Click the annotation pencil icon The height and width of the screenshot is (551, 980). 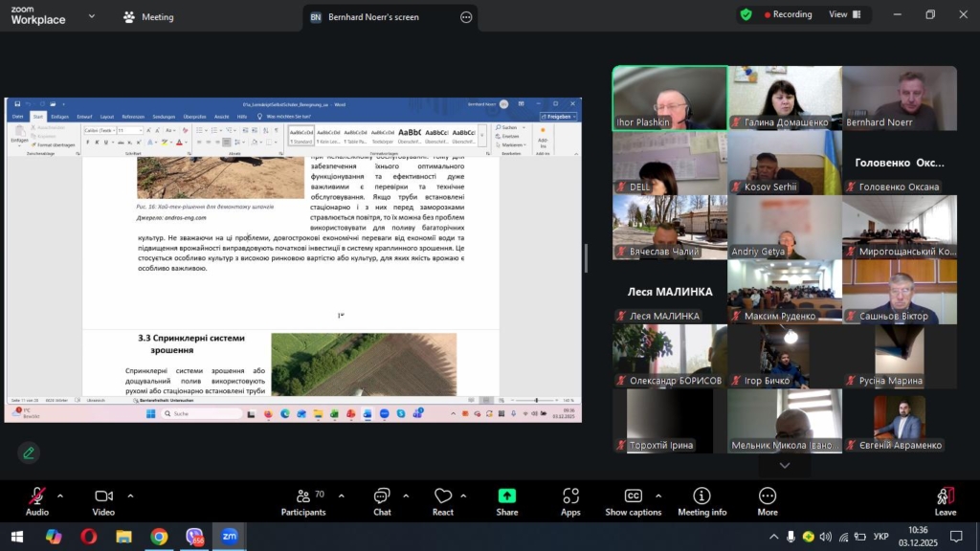point(29,452)
